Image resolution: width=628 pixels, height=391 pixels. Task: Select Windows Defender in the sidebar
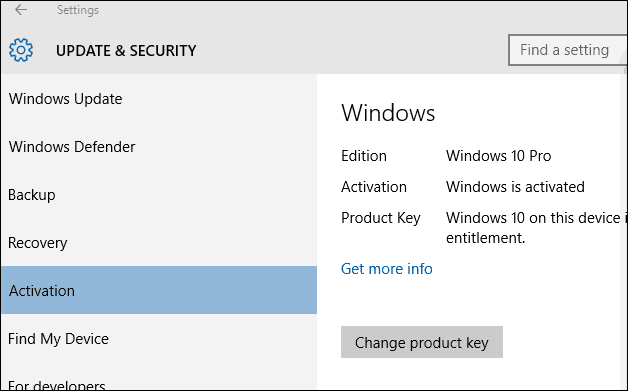click(x=159, y=147)
